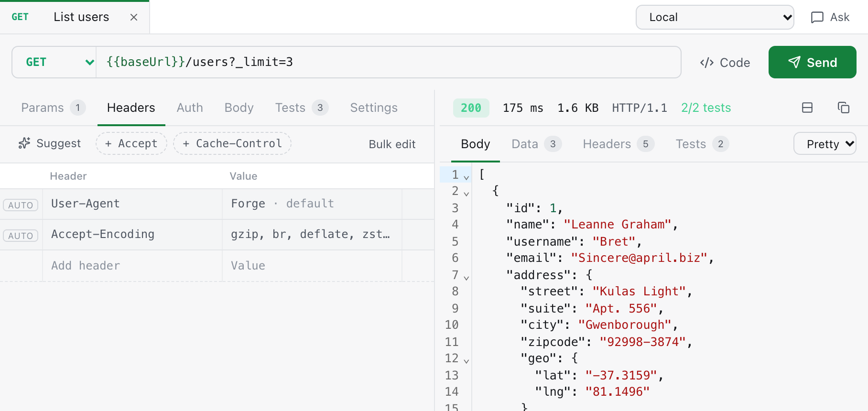Screen dimensions: 868x411
Task: Open the request Tests tab
Action: point(302,108)
